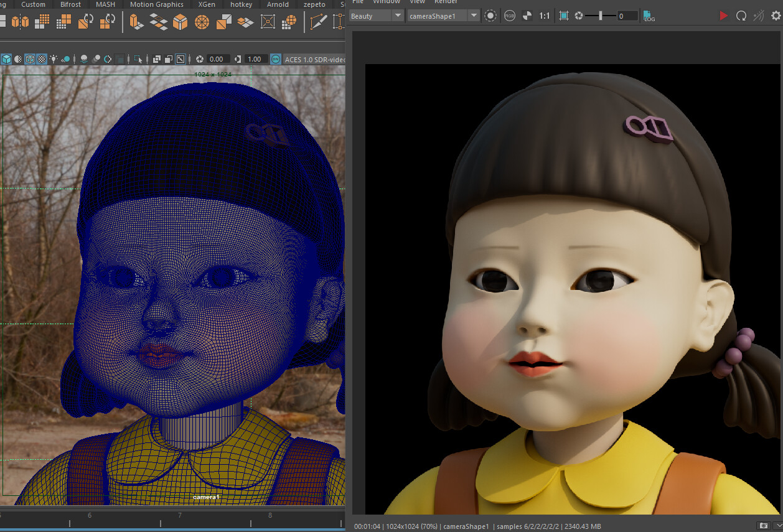Click the refresh render circular arrow icon

point(741,16)
